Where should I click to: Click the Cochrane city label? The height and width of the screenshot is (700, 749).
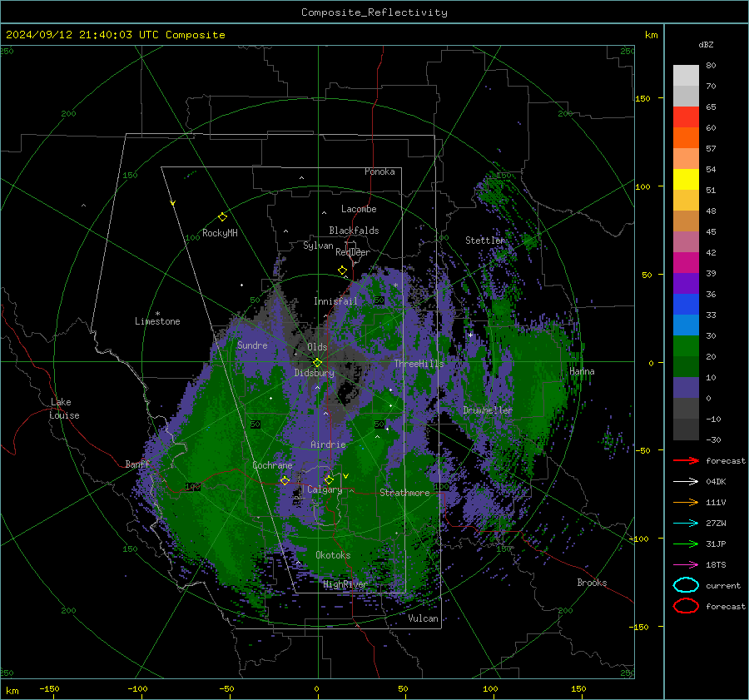point(272,465)
